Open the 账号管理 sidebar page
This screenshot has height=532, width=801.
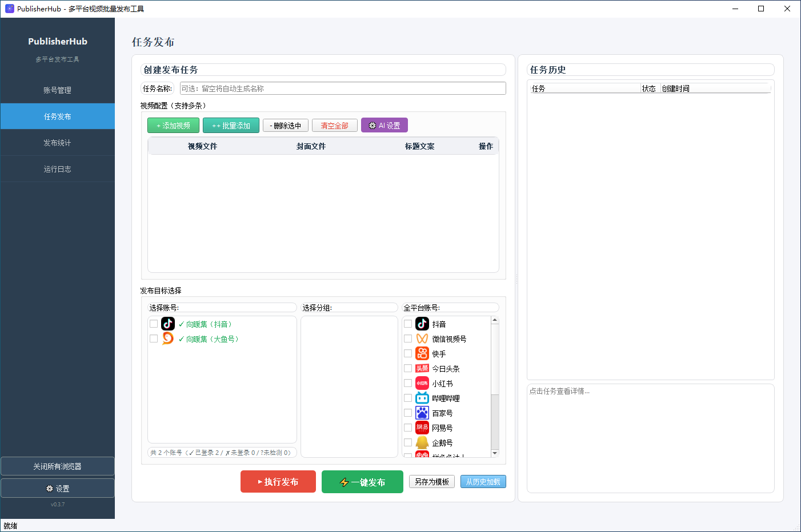click(x=58, y=90)
